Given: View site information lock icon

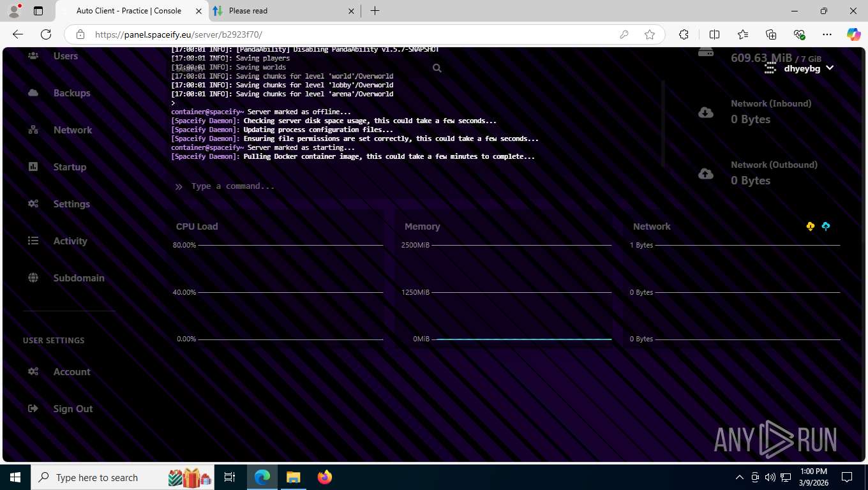Looking at the screenshot, I should pyautogui.click(x=80, y=34).
